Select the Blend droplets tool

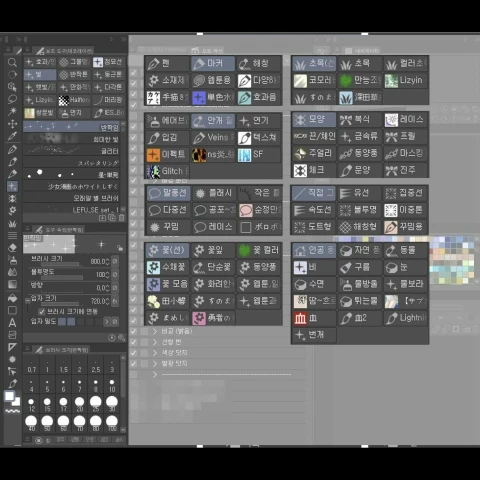[12, 272]
